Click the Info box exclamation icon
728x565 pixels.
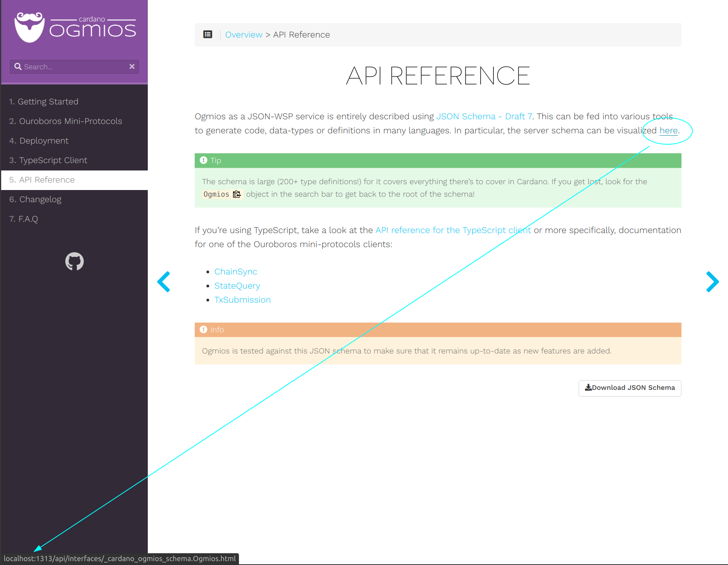(x=203, y=330)
